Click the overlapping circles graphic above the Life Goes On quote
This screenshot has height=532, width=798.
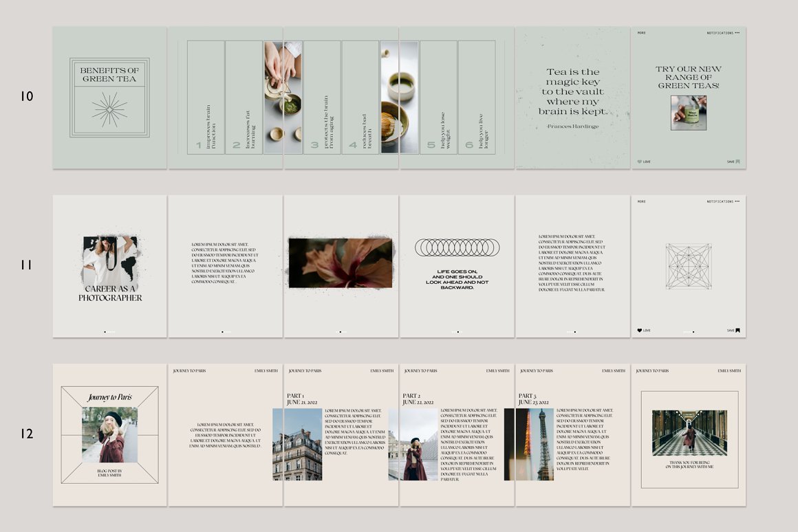(457, 249)
